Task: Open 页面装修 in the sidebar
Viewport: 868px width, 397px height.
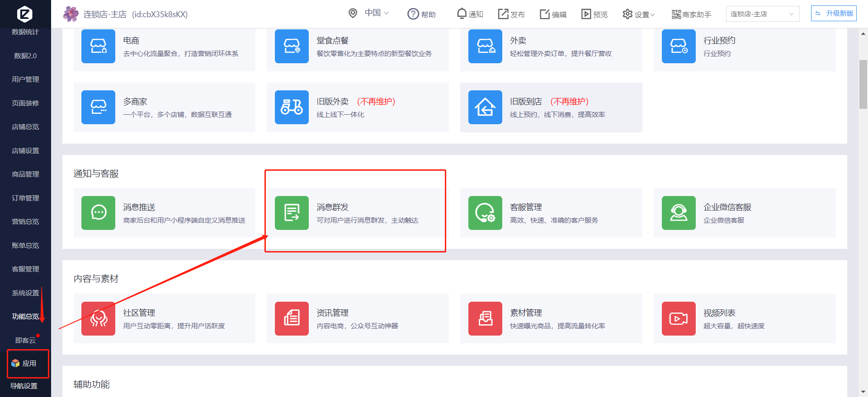Action: point(25,103)
